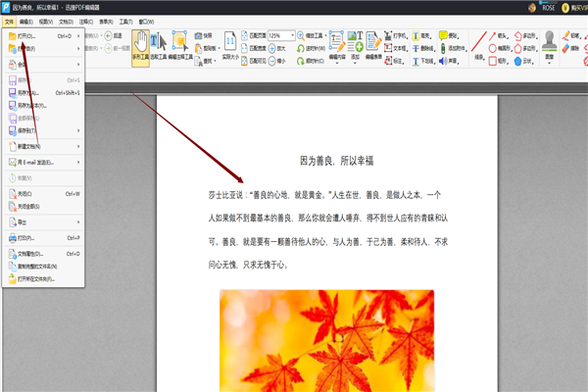588x392 pixels.
Task: Open the zoom percentage 125% dropdown
Action: [292, 35]
